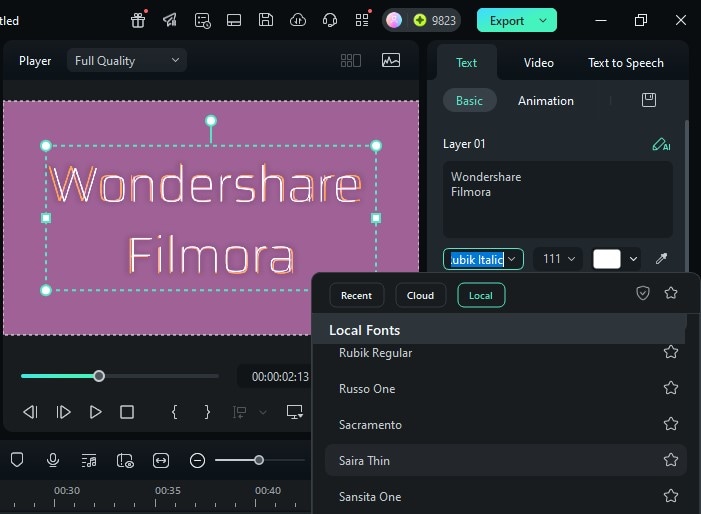This screenshot has height=514, width=701.
Task: Click the Export button
Action: (x=507, y=21)
